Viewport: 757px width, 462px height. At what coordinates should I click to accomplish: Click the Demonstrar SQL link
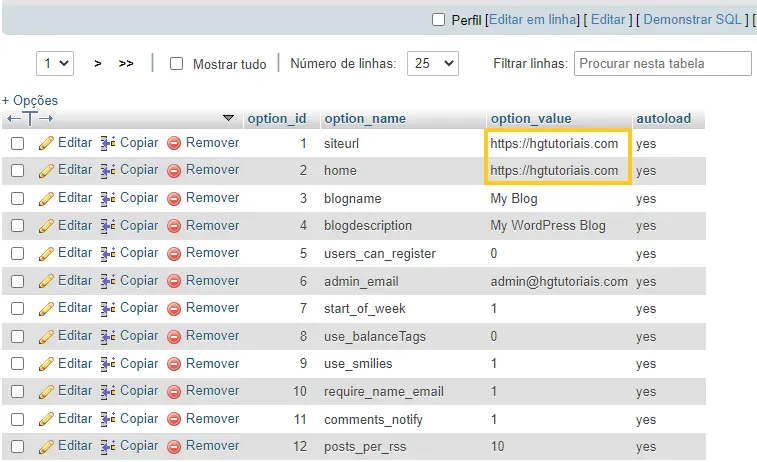692,20
